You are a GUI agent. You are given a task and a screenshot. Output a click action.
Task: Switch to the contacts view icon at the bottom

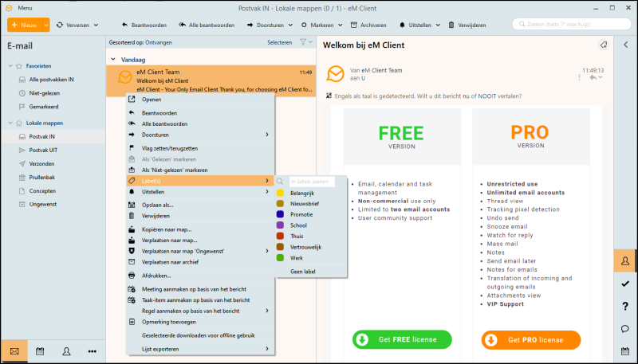66,351
